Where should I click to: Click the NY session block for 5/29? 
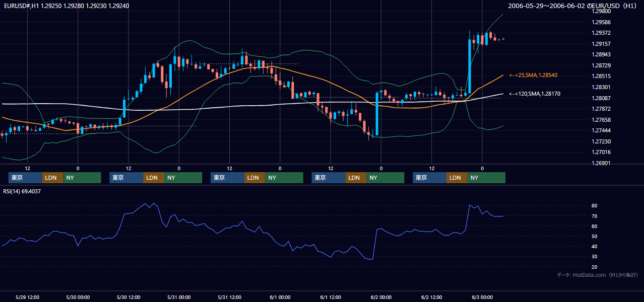click(x=82, y=178)
